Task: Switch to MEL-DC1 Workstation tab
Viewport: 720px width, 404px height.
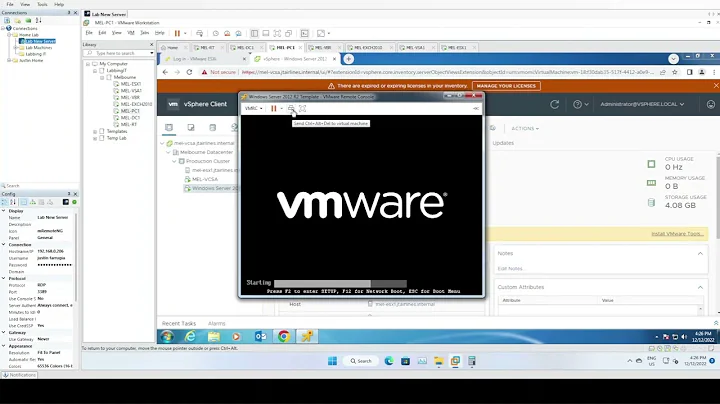Action: [x=246, y=47]
